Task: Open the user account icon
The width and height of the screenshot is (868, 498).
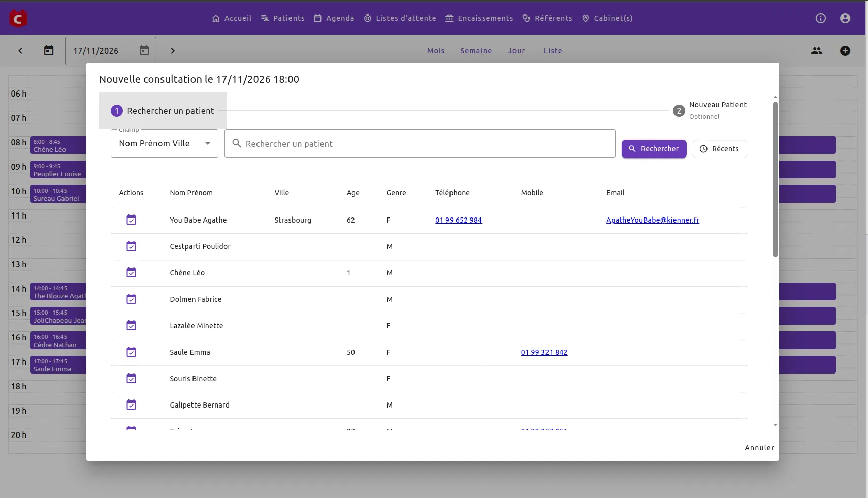Action: coord(845,18)
